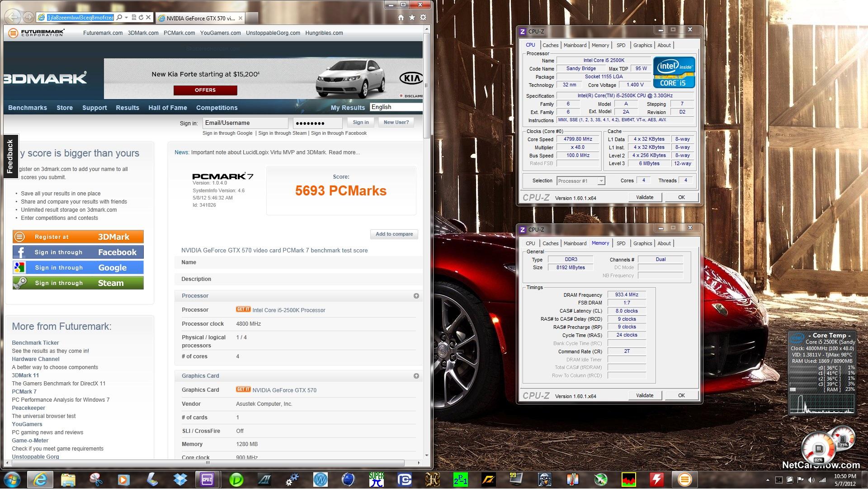
Task: Launch Snipping Tool from the taskbar
Action: [96, 480]
